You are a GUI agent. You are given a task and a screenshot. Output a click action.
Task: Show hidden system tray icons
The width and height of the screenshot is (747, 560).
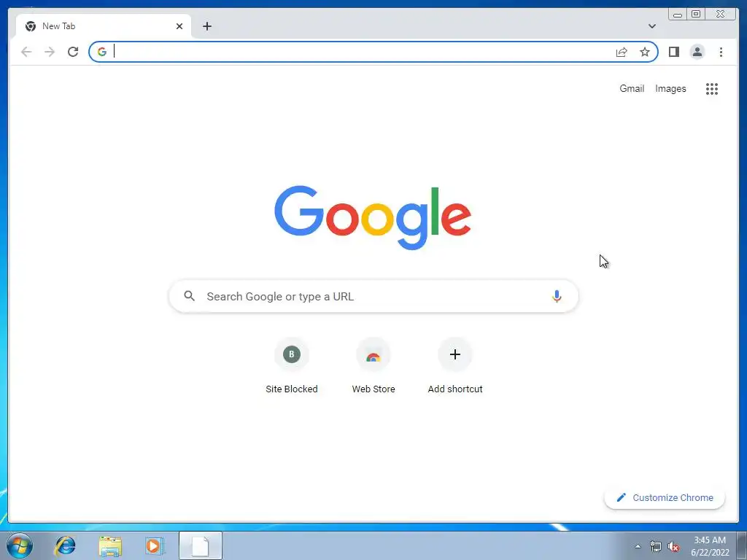tap(638, 546)
